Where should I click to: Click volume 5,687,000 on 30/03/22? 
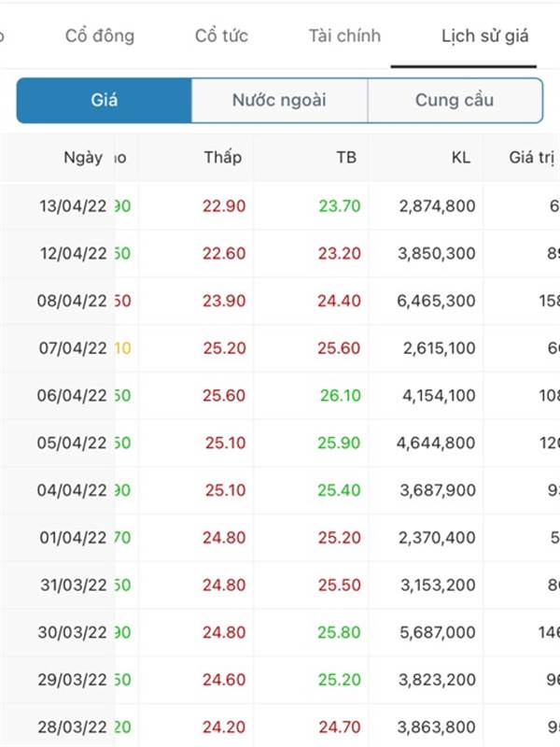(437, 633)
